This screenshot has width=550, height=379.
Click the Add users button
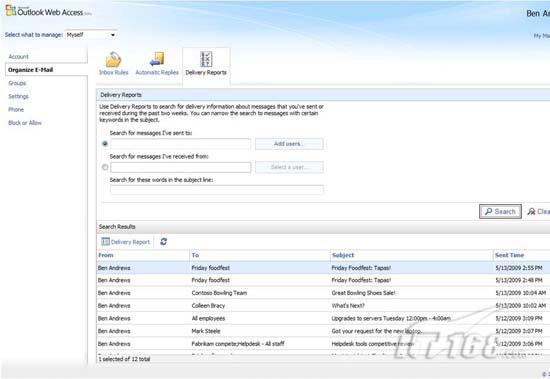pos(289,144)
